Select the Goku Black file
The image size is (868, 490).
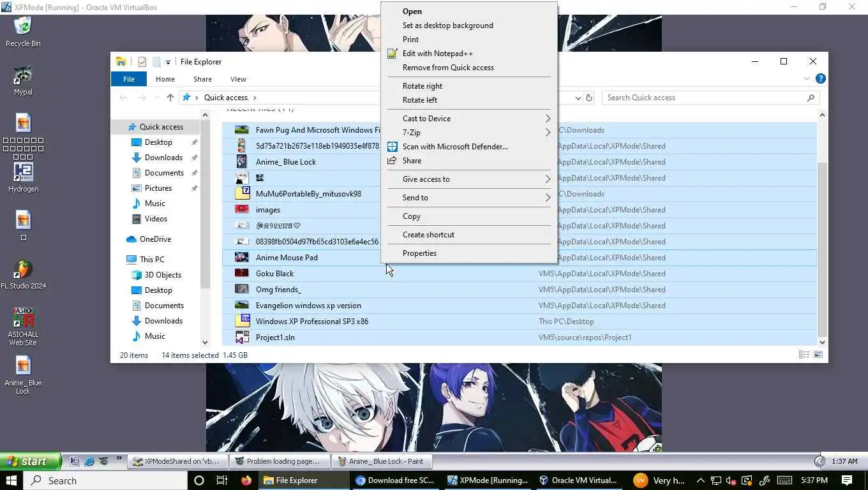(519, 274)
